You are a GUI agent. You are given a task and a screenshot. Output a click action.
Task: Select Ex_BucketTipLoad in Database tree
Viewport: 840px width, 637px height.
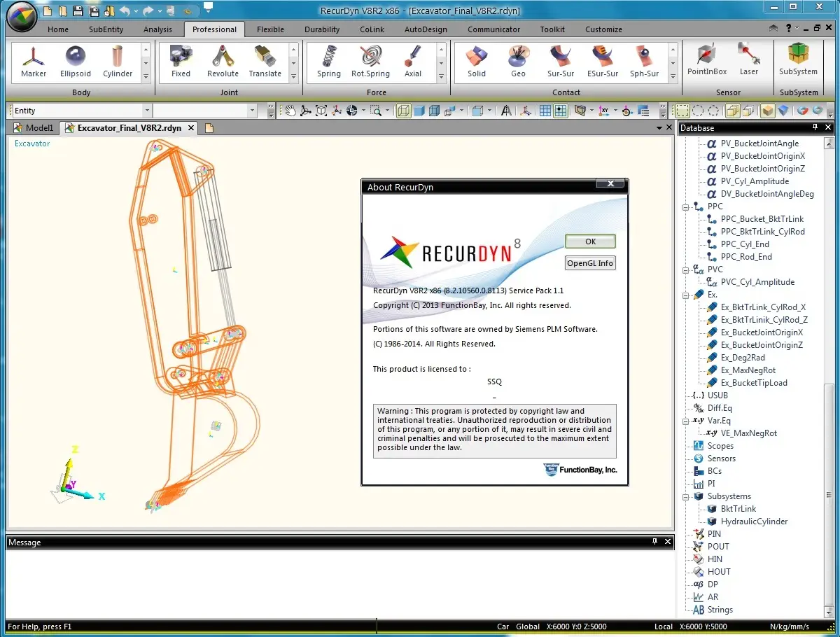754,383
